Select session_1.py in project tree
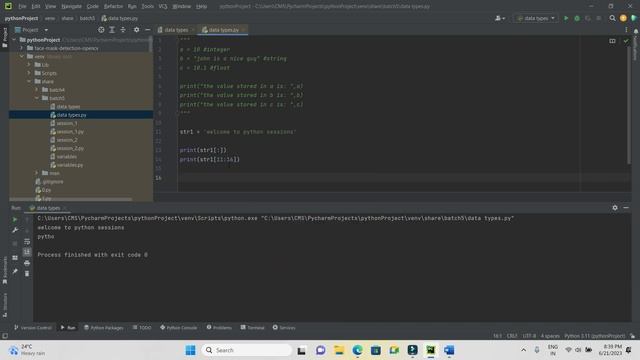The height and width of the screenshot is (360, 640). click(70, 131)
